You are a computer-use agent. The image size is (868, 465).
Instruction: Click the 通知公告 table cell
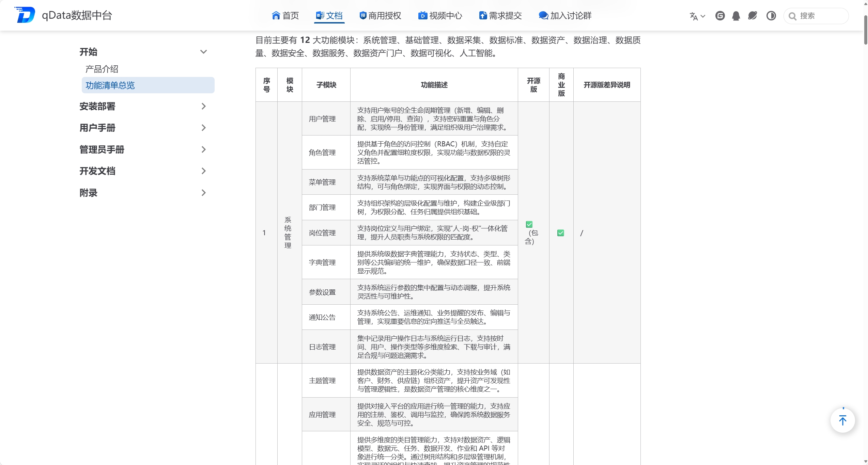tap(326, 317)
